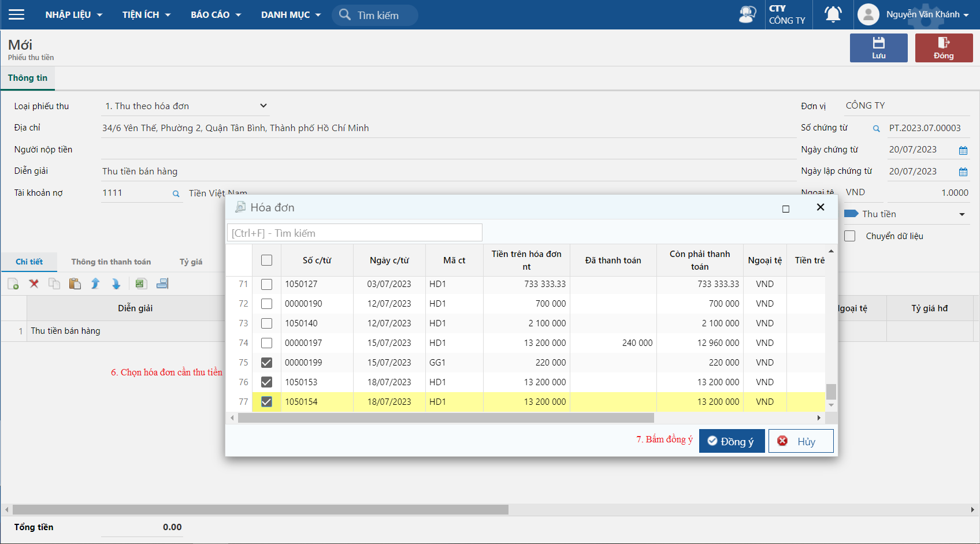The width and height of the screenshot is (980, 544).
Task: Click the Excel export icon
Action: [x=140, y=284]
